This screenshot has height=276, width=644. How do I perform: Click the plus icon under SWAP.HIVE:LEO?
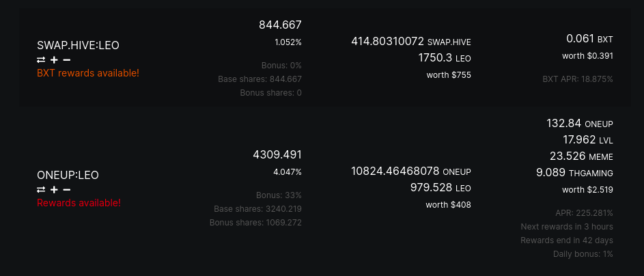click(x=54, y=60)
